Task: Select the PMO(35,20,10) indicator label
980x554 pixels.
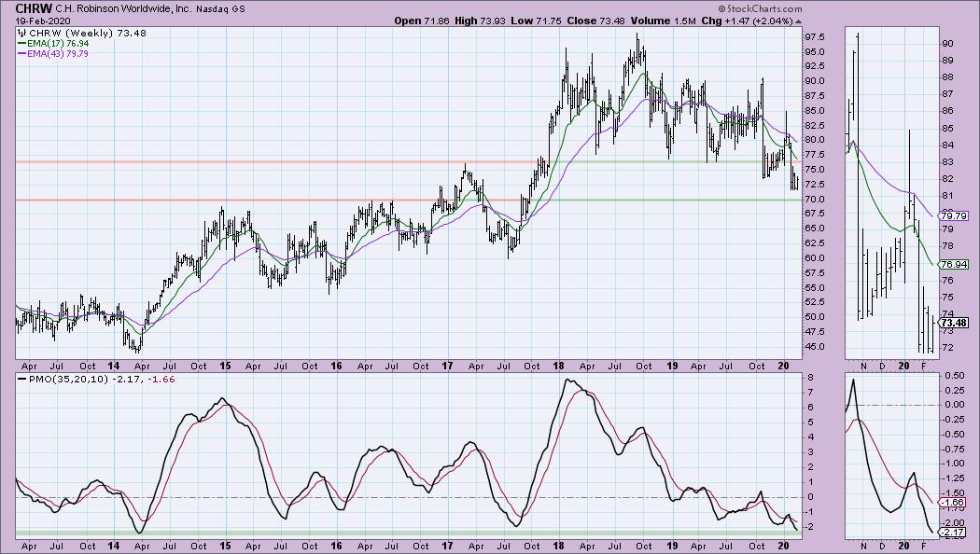Action: point(68,379)
